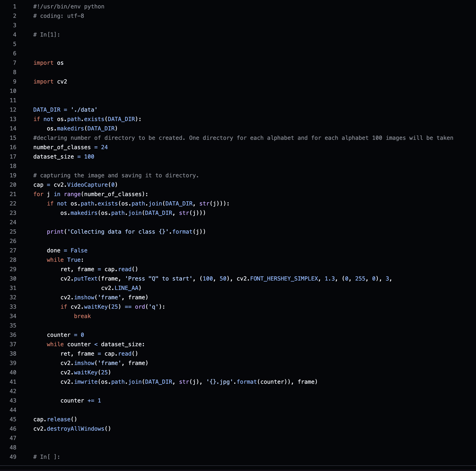Click the word False after 'done ='

click(x=79, y=251)
